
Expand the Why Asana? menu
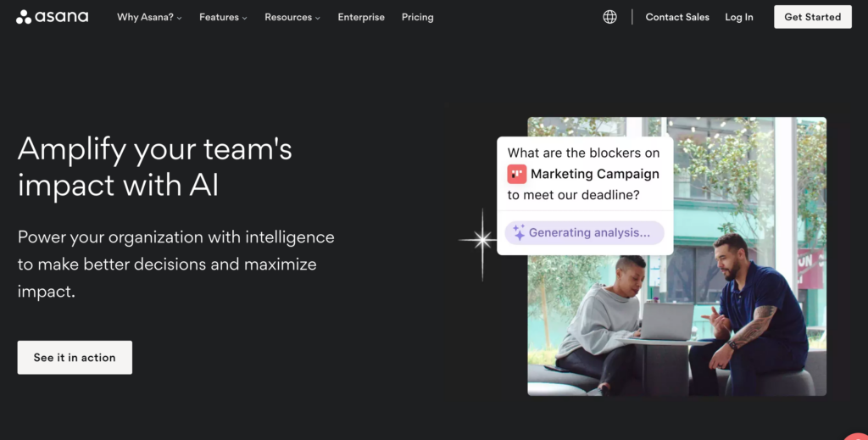point(149,17)
